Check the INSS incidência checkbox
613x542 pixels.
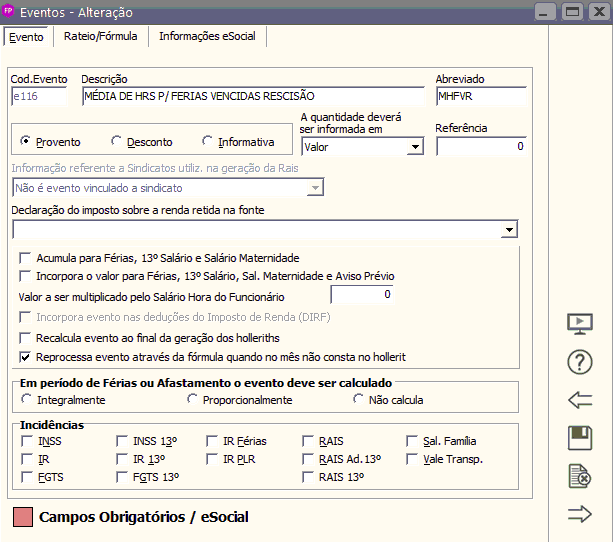click(27, 440)
